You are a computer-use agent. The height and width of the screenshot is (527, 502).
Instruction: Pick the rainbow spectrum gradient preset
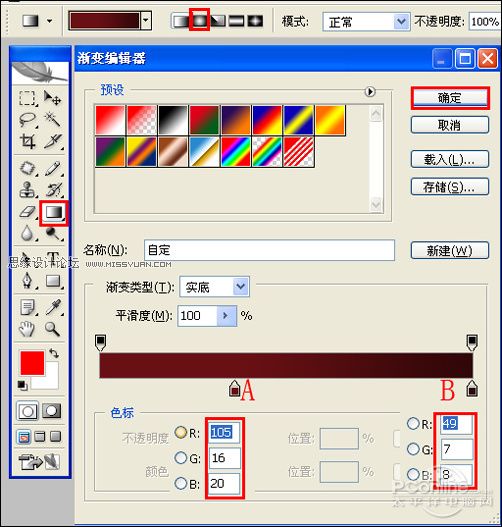pyautogui.click(x=236, y=152)
